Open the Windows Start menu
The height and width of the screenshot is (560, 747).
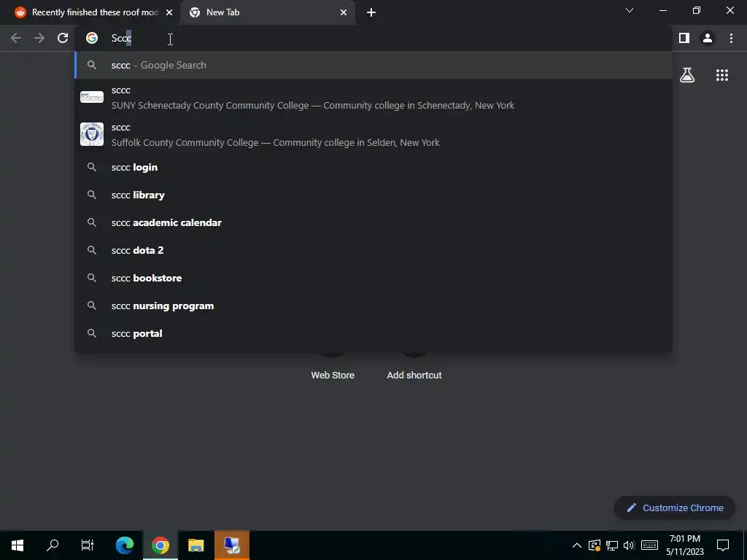[x=18, y=545]
